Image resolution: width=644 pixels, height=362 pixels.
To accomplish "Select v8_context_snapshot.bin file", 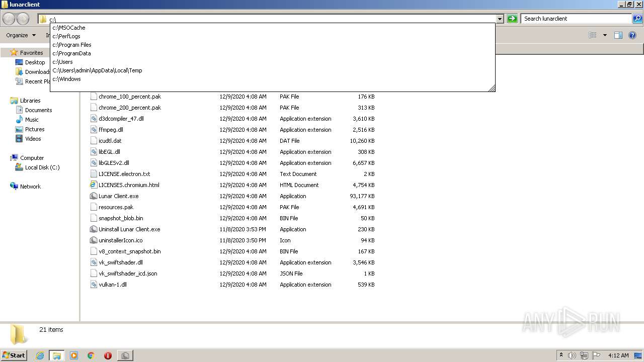I will (130, 251).
